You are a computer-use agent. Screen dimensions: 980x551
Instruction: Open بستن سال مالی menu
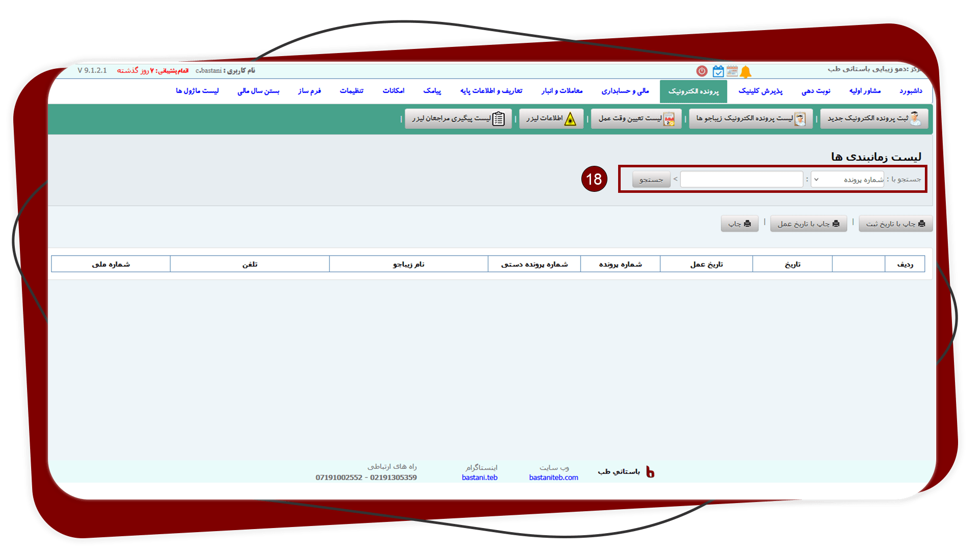pyautogui.click(x=258, y=91)
